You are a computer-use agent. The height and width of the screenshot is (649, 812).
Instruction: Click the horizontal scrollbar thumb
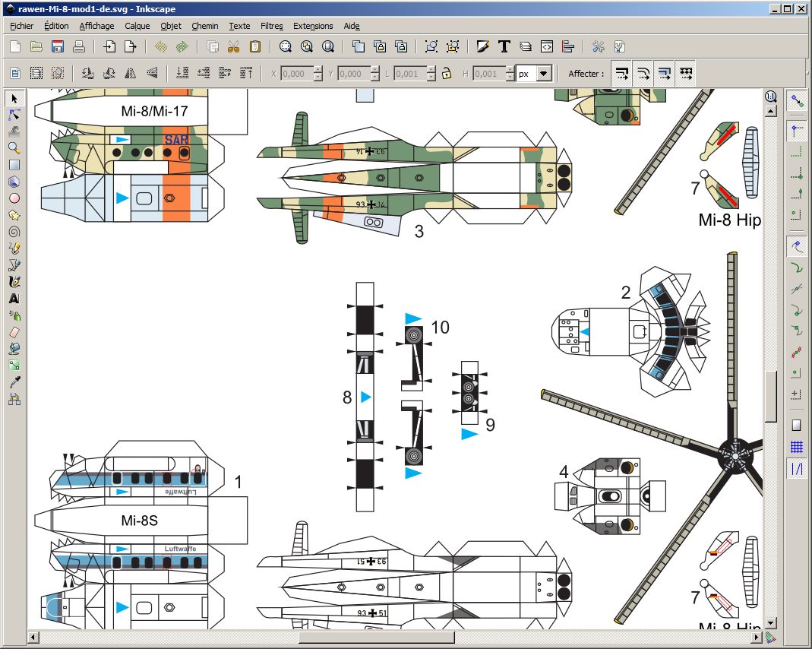coord(376,637)
